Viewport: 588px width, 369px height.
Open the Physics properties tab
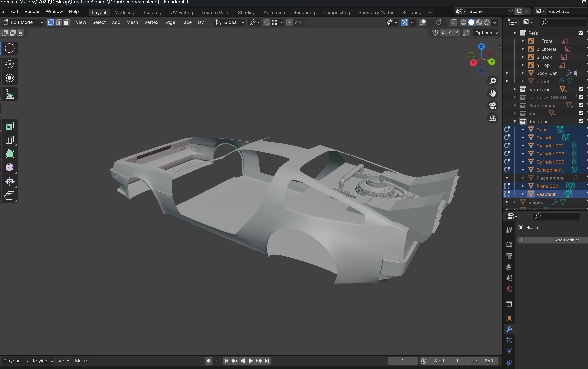point(509,351)
